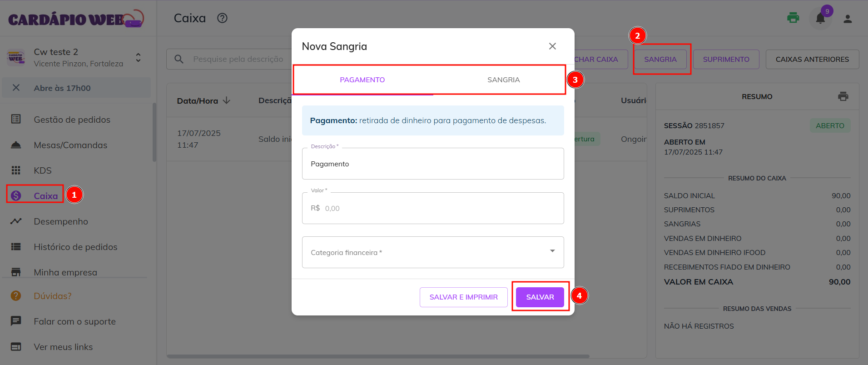The height and width of the screenshot is (365, 868).
Task: Switch to the Sangria tab in dialog
Action: click(503, 80)
